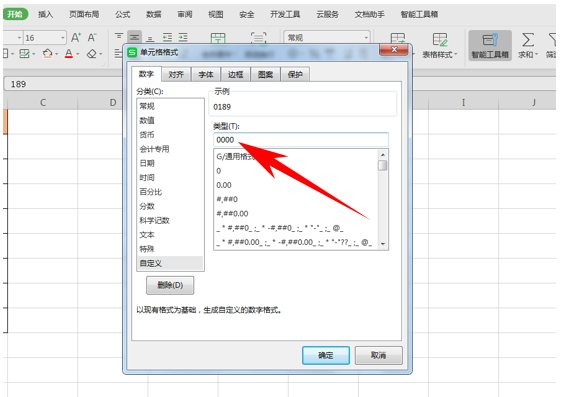
Task: Click the decrease font size icon
Action: (92, 38)
